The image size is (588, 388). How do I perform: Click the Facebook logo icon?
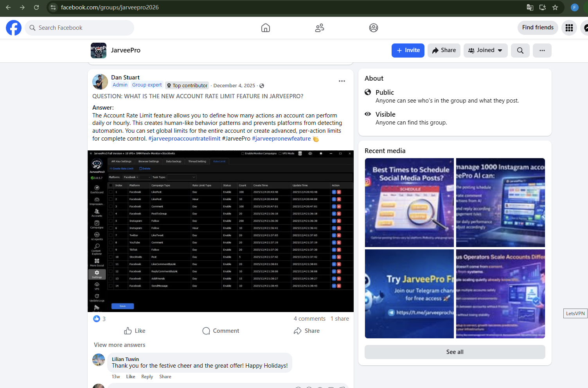14,28
